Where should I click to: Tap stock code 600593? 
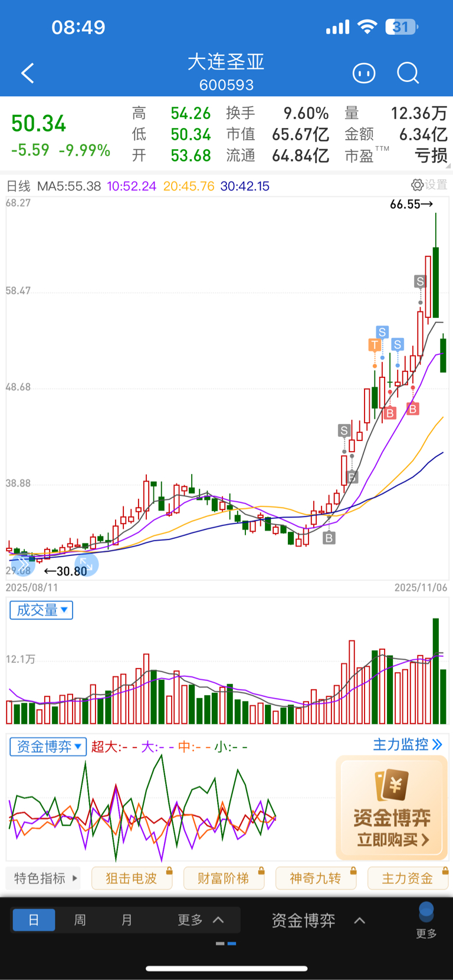point(226,85)
